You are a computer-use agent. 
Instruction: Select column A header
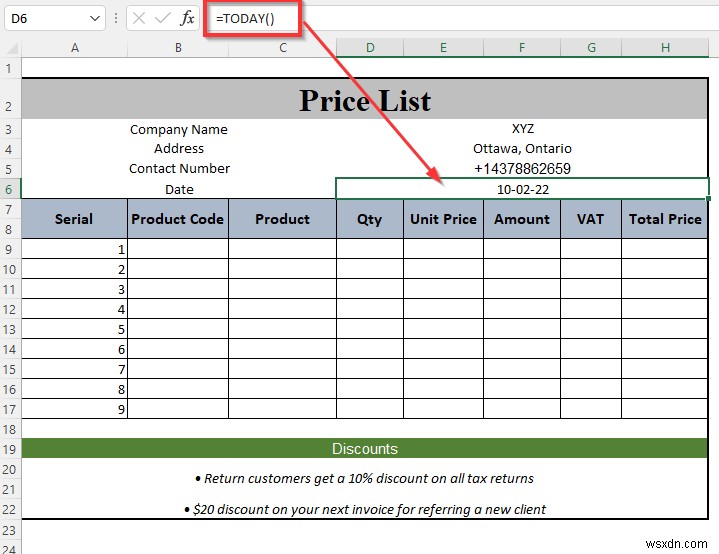tap(74, 48)
